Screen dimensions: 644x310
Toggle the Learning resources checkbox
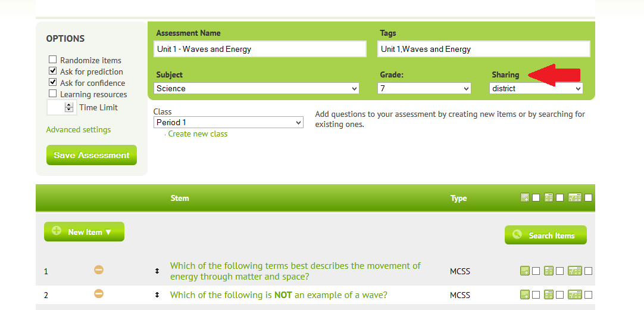click(52, 94)
